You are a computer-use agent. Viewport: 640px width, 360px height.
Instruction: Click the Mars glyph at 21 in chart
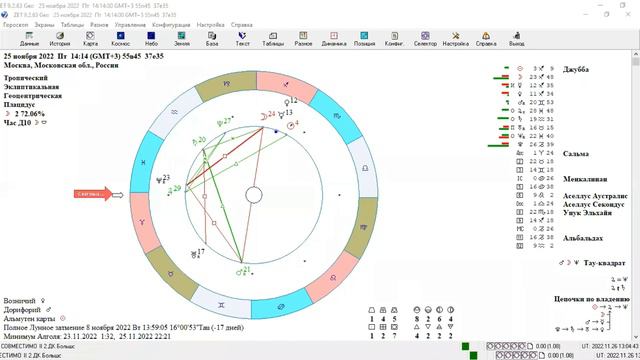(240, 272)
